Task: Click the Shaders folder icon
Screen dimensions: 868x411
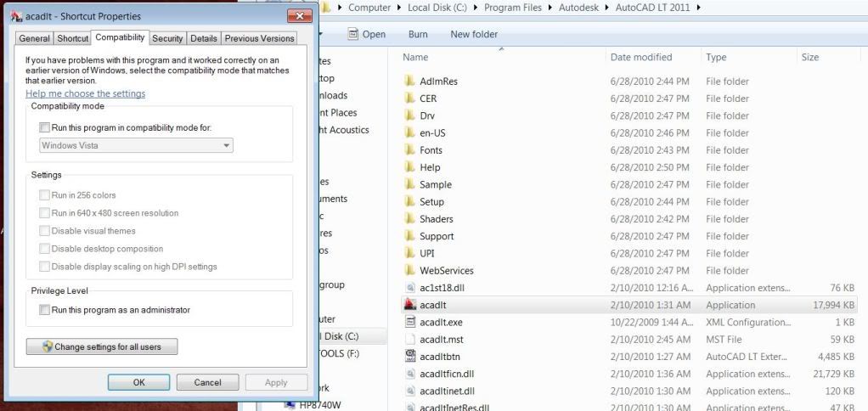Action: pos(409,218)
